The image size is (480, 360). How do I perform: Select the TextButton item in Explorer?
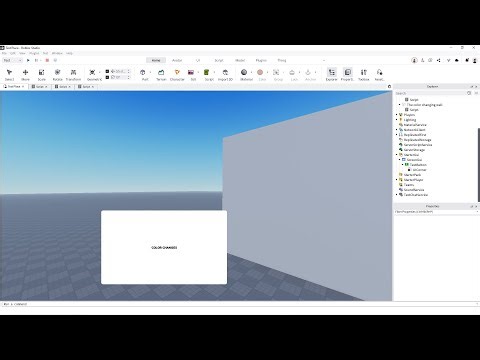(418, 165)
